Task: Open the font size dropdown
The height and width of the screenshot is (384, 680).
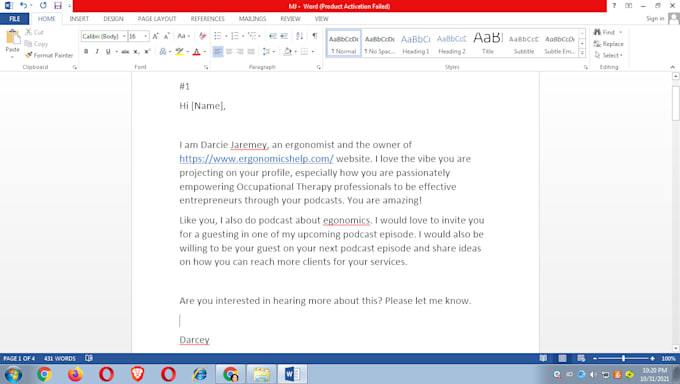Action: [x=146, y=36]
